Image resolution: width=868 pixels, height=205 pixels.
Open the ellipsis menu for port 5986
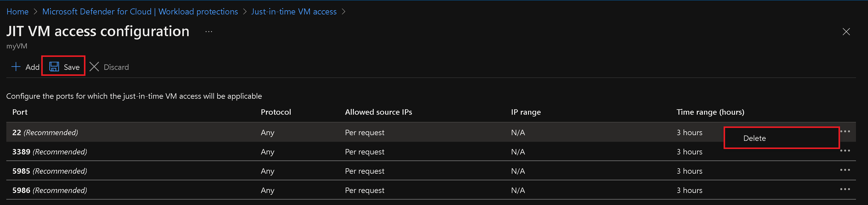845,189
